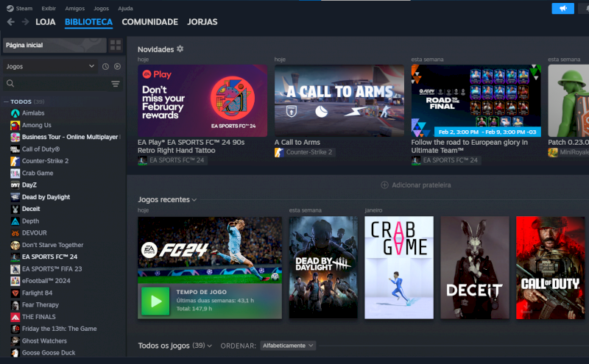
Task: Expand Todos os jogos dropdown
Action: pos(174,346)
